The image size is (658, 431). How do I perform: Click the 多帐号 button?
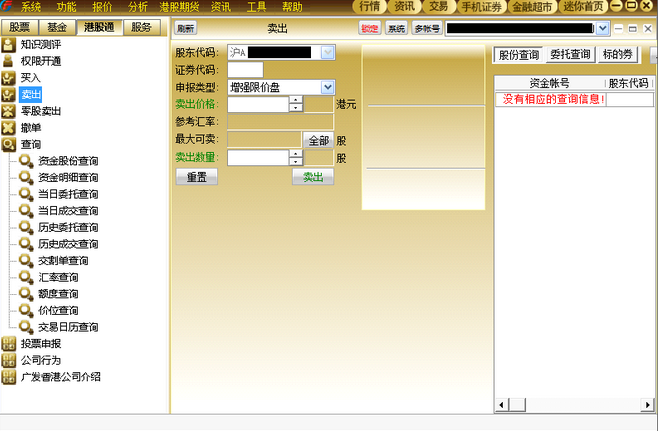pos(427,29)
